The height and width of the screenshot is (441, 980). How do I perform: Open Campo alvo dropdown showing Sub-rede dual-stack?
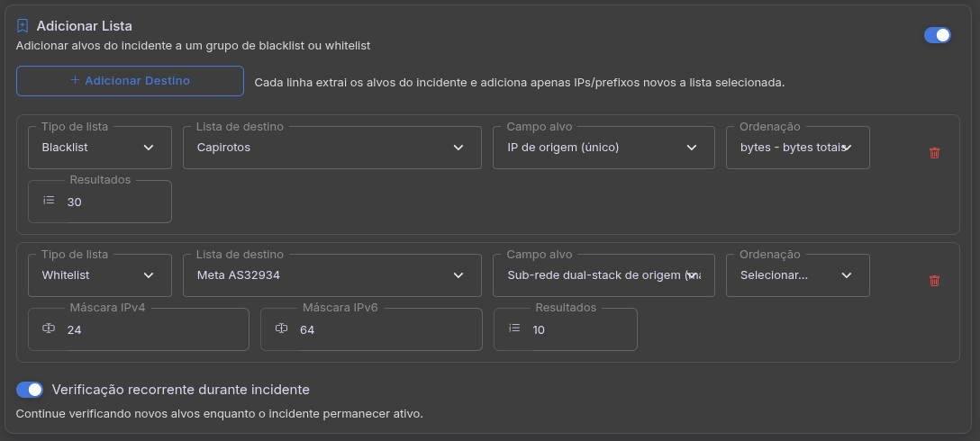click(x=603, y=275)
